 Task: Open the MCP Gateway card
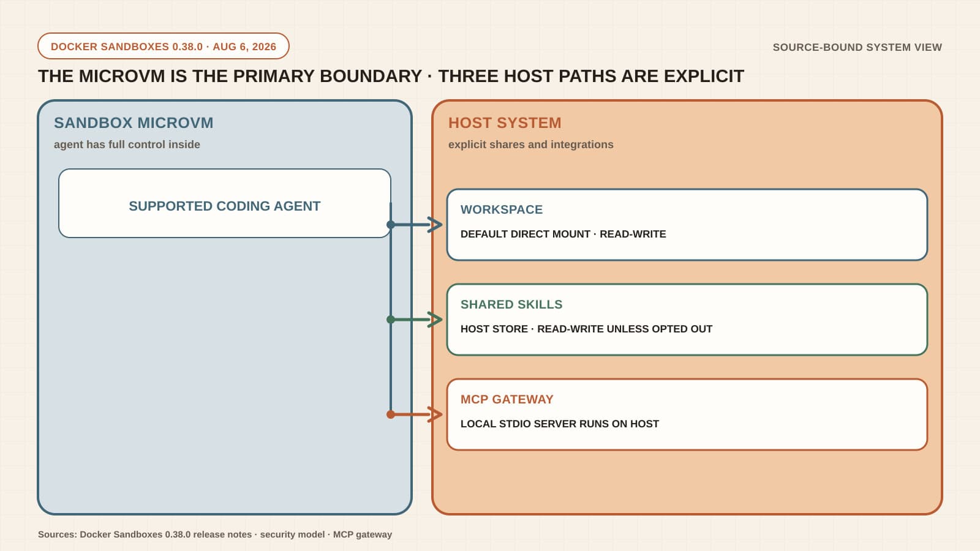(x=687, y=414)
